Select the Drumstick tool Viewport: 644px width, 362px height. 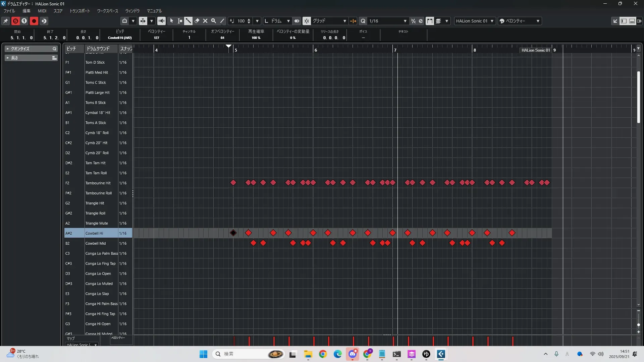click(189, 21)
